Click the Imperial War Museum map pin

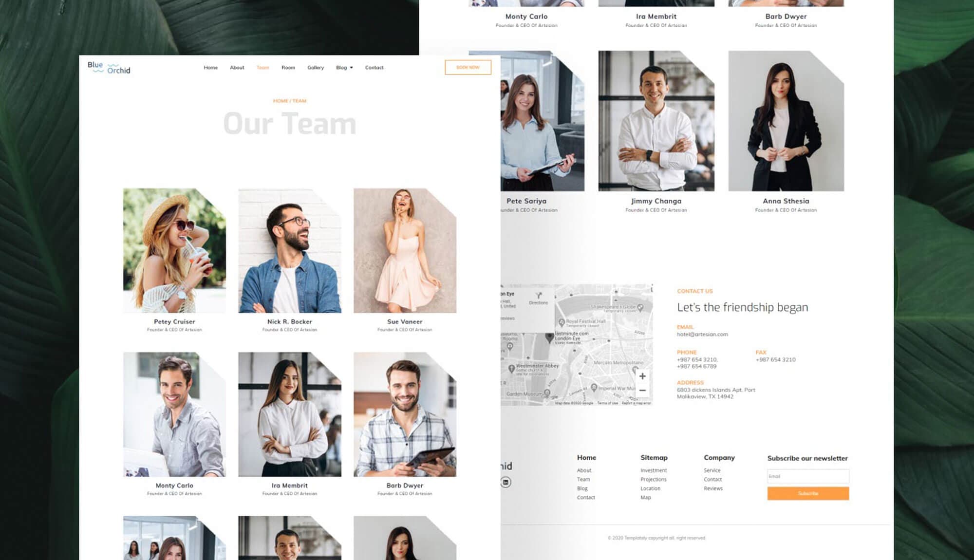[594, 388]
